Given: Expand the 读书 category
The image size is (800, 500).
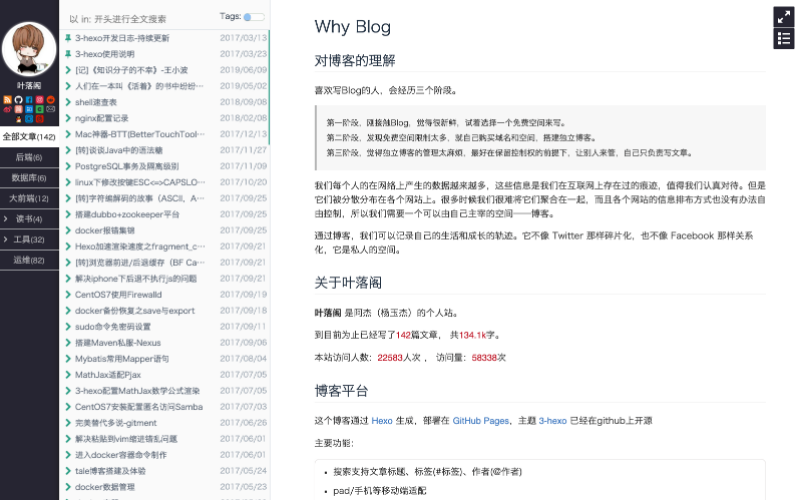Looking at the screenshot, I should pos(29,218).
